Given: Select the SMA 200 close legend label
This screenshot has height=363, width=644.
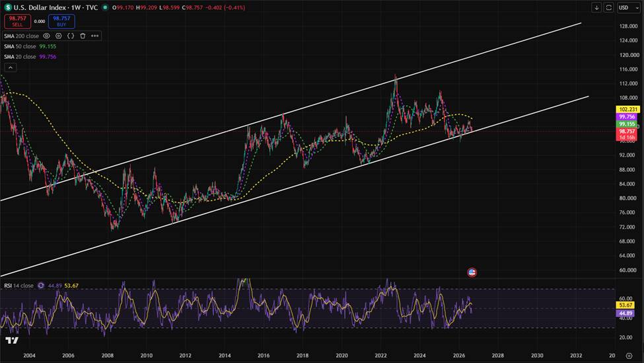Looking at the screenshot, I should [21, 36].
